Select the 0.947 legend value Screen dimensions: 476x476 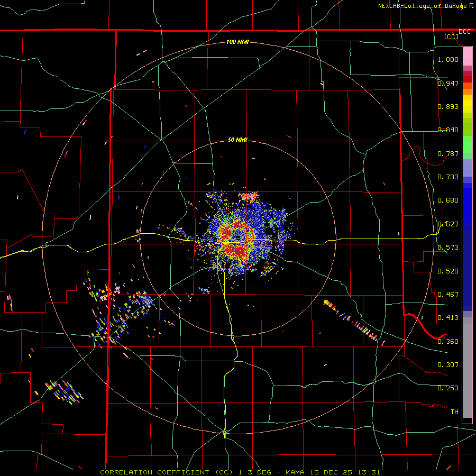(x=448, y=83)
